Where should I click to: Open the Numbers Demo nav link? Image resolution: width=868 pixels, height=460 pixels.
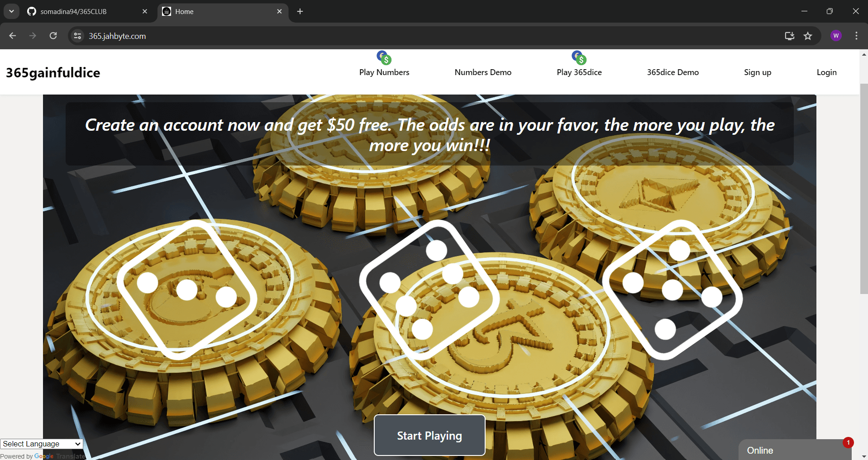483,72
